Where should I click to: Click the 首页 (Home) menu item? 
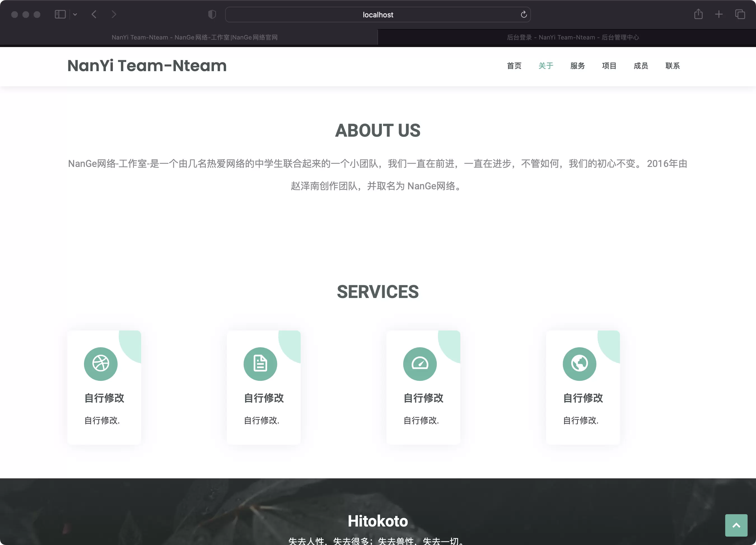point(514,66)
